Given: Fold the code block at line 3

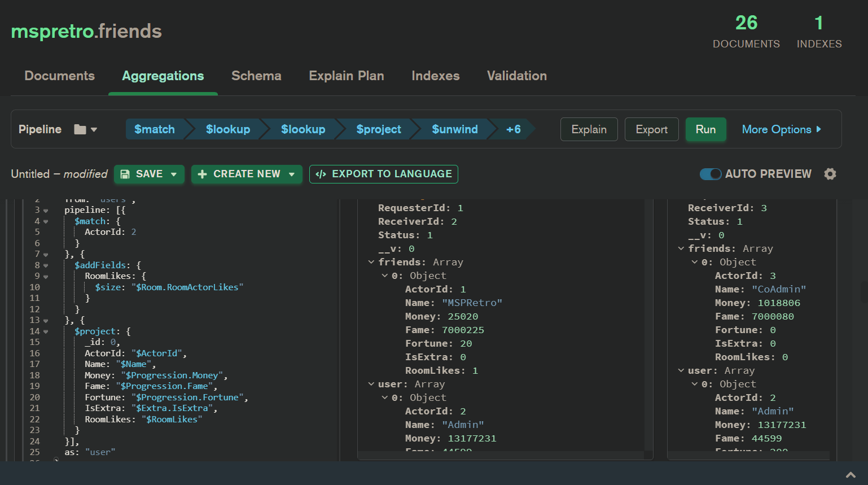Looking at the screenshot, I should coord(46,211).
